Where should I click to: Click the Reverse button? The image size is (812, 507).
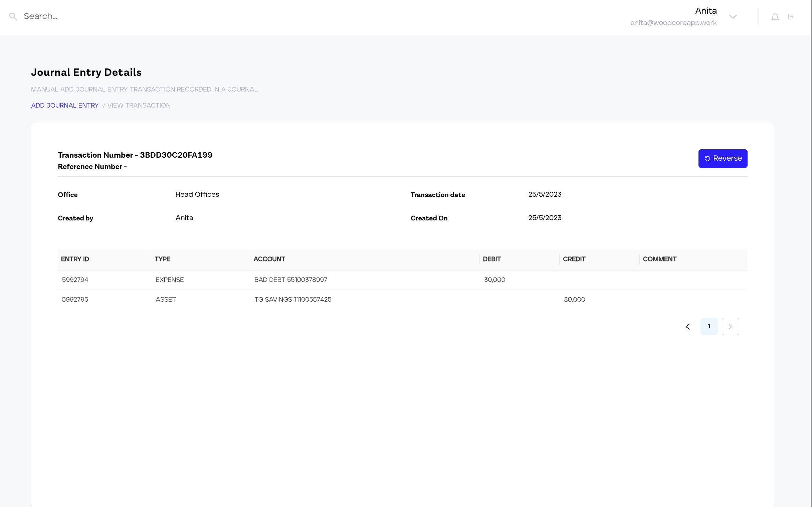[x=723, y=159]
